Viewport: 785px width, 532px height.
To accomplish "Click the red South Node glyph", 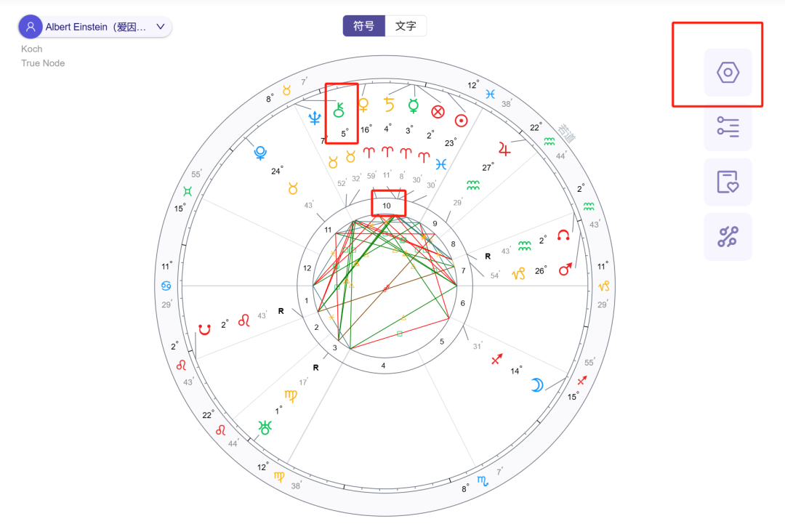I will (x=204, y=329).
